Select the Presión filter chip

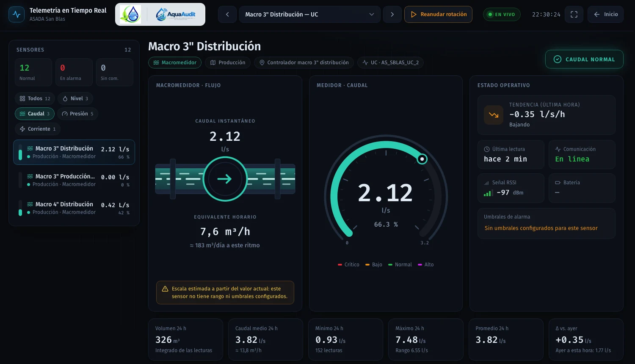(x=77, y=114)
